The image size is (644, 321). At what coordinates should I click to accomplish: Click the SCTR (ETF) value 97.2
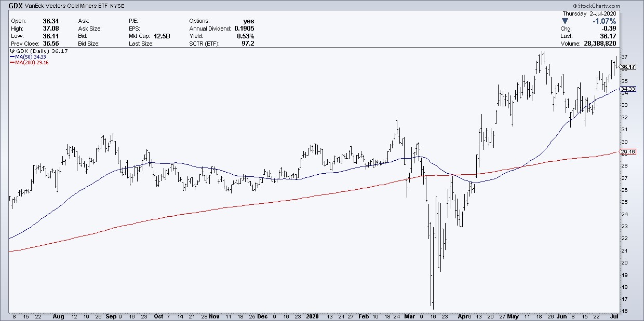[248, 43]
